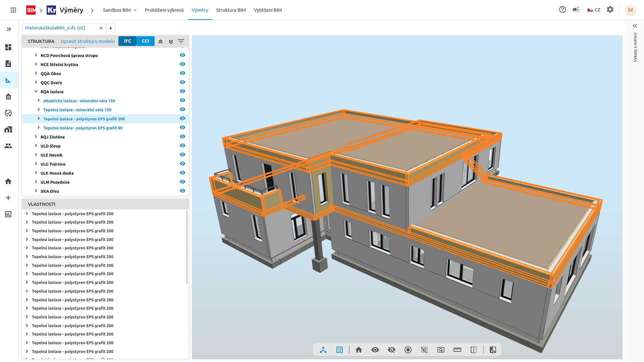Click the zoom to selection icon
This screenshot has height=362, width=644.
point(441,350)
